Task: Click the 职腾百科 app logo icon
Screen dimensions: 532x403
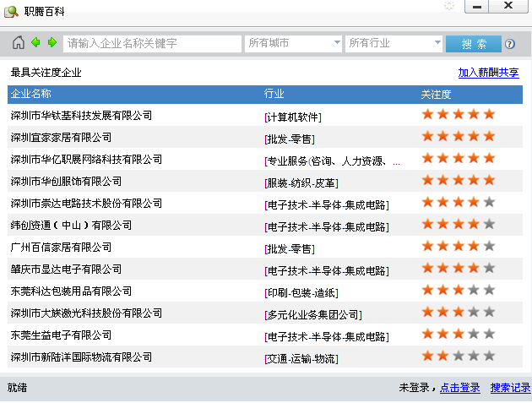Action: [11, 11]
